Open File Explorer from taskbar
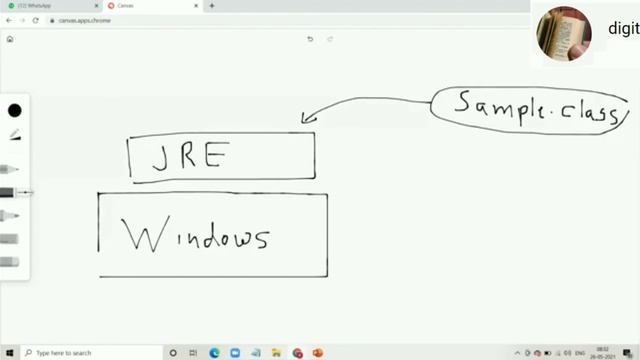This screenshot has width=640, height=360. (x=276, y=353)
